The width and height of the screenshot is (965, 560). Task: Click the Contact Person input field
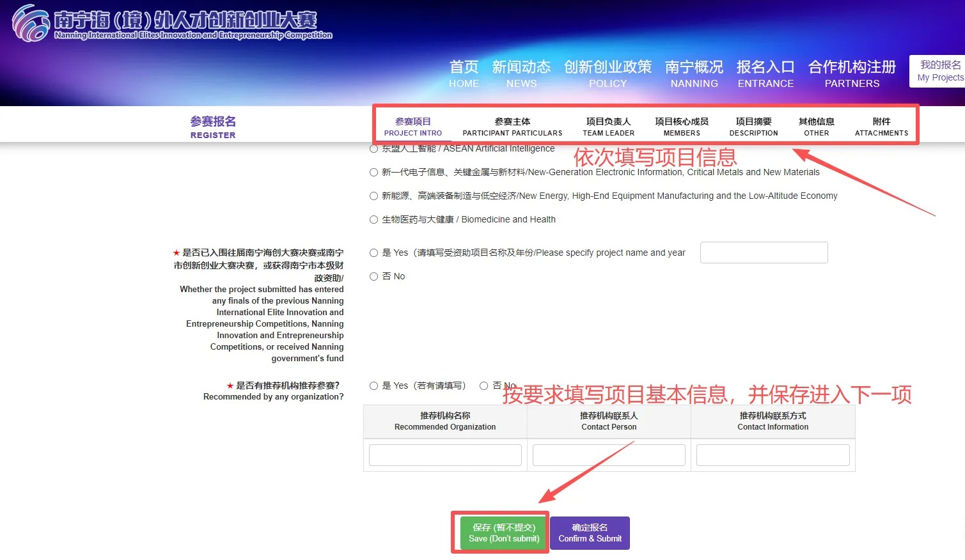pos(609,455)
